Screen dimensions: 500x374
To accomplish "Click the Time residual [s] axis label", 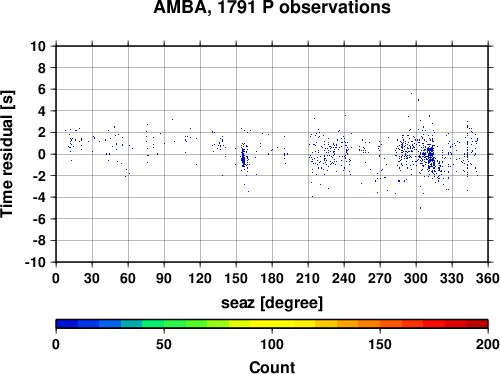I will pos(7,154).
